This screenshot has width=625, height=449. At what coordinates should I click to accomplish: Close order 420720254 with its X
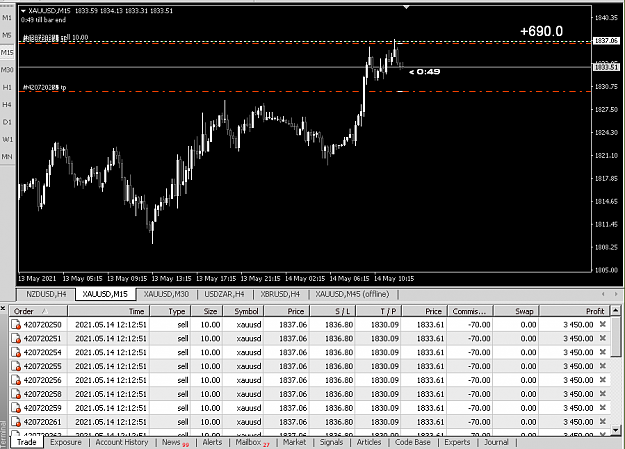pos(603,352)
